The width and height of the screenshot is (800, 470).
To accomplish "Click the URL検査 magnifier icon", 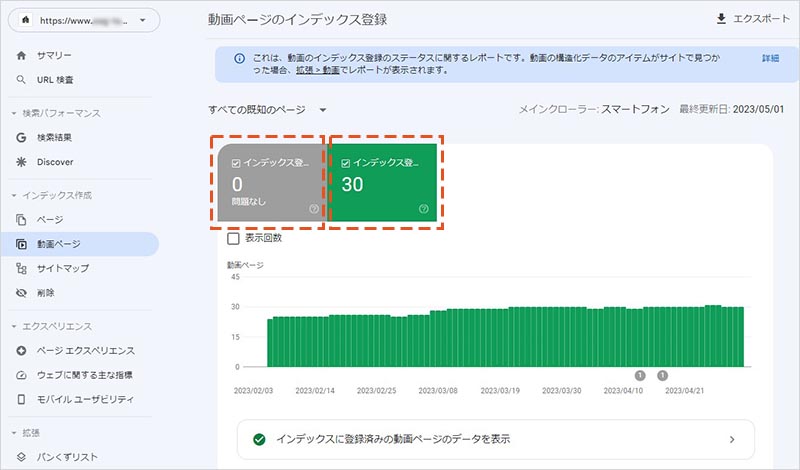I will coord(22,79).
